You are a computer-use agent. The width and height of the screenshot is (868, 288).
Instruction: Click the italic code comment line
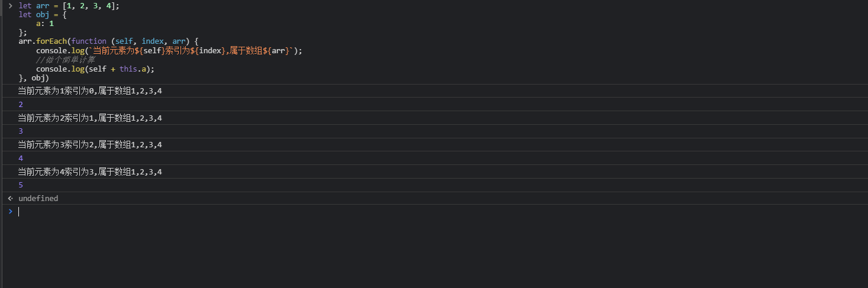point(65,60)
